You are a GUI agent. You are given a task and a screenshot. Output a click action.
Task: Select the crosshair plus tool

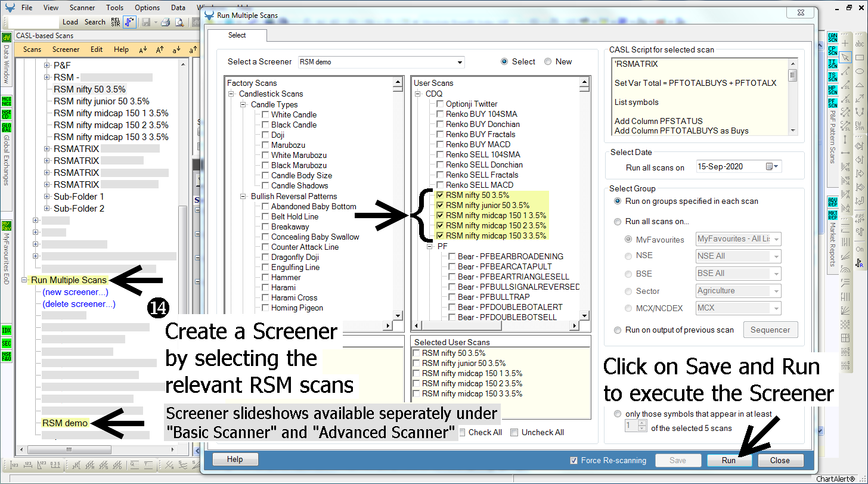[x=845, y=44]
